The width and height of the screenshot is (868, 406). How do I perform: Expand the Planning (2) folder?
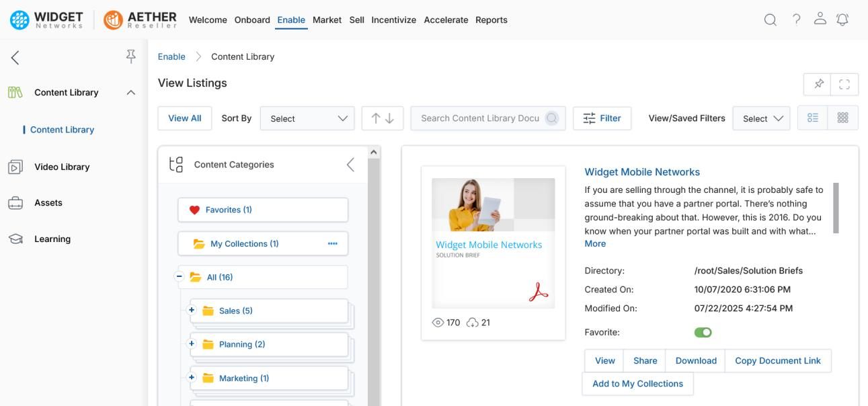tap(191, 343)
